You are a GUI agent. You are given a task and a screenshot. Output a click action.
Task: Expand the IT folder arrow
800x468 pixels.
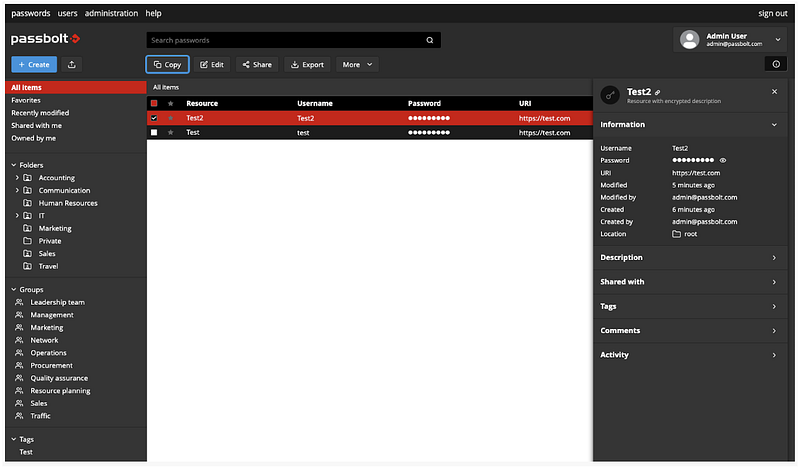(17, 215)
